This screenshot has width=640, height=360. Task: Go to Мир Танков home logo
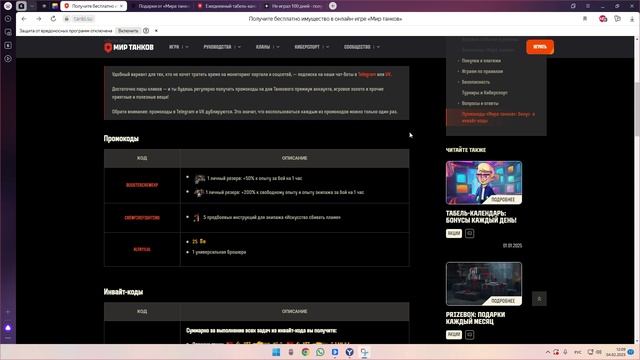pos(129,47)
